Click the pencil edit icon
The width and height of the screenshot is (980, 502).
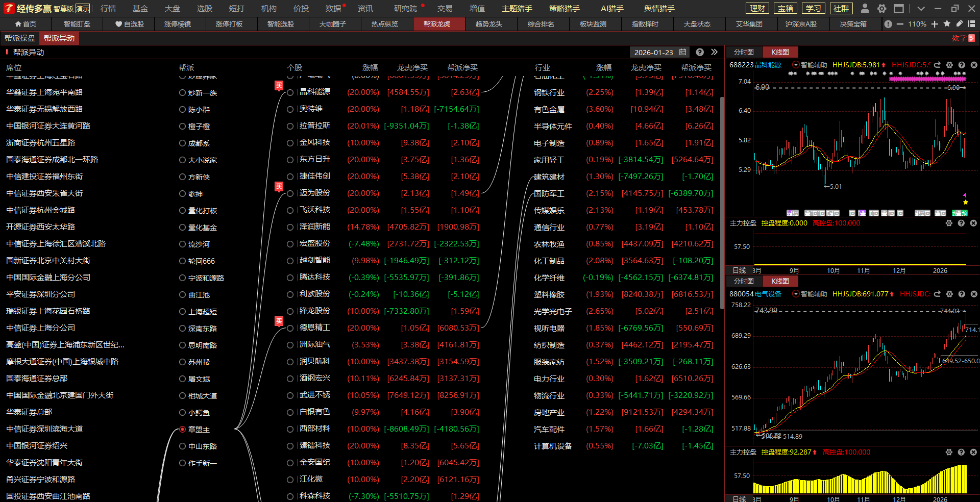coord(960,24)
